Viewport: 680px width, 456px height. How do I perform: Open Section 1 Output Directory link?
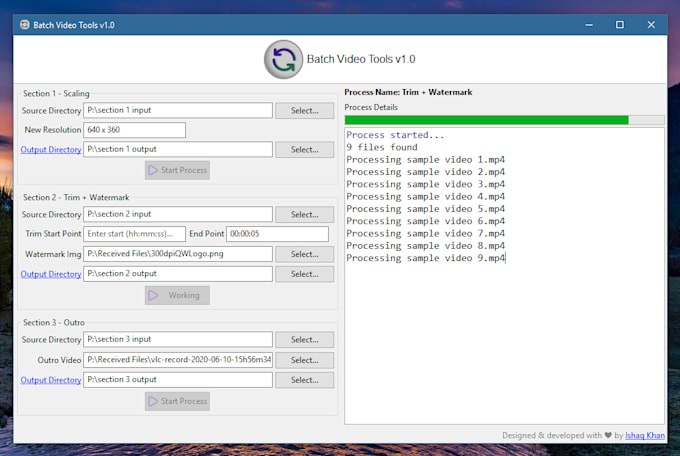pyautogui.click(x=51, y=149)
